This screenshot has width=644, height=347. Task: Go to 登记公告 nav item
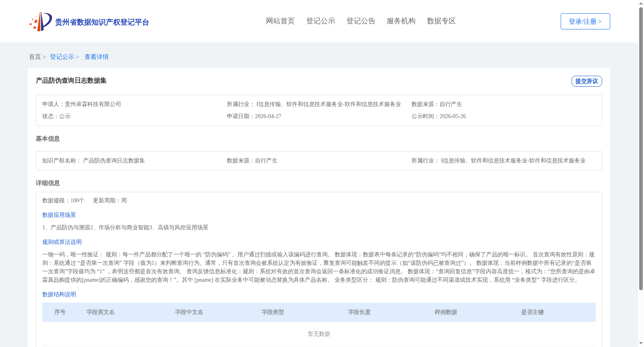click(x=361, y=21)
